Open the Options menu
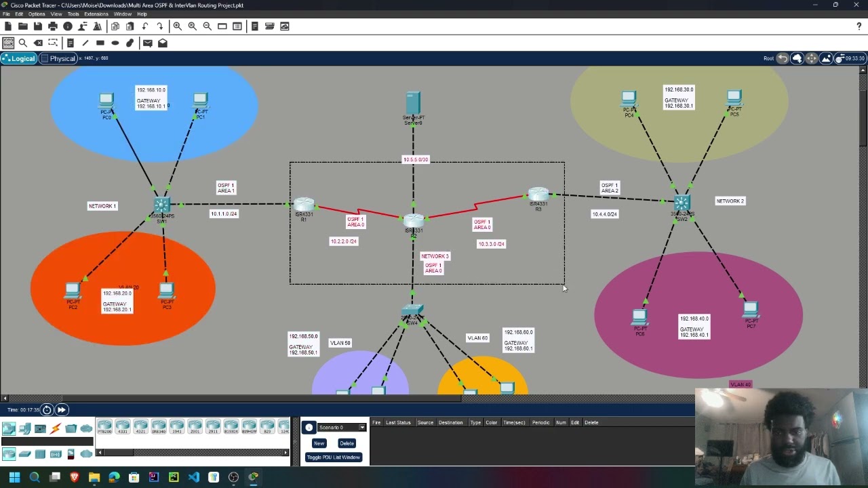The width and height of the screenshot is (868, 488). click(37, 14)
